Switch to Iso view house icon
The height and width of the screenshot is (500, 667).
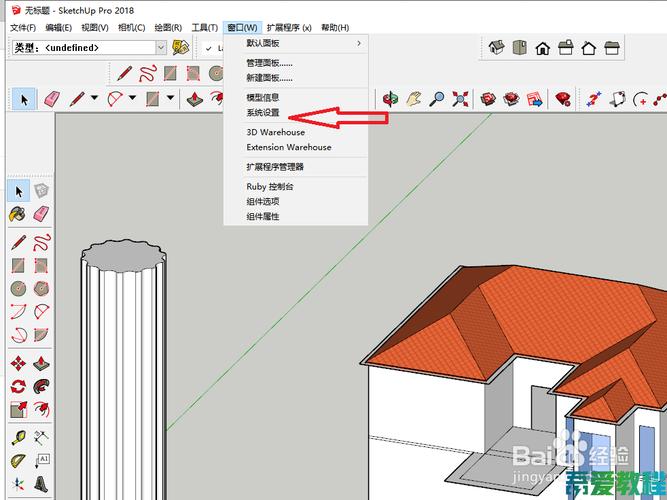[x=496, y=47]
